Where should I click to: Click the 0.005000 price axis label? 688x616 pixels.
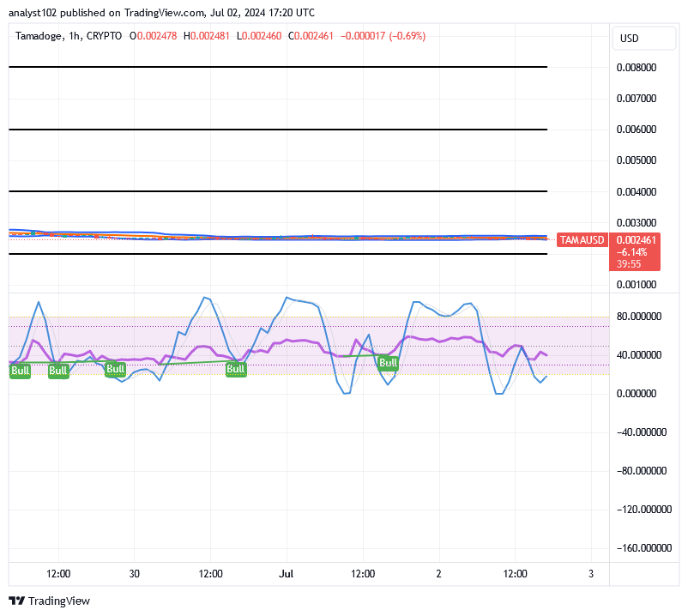637,160
